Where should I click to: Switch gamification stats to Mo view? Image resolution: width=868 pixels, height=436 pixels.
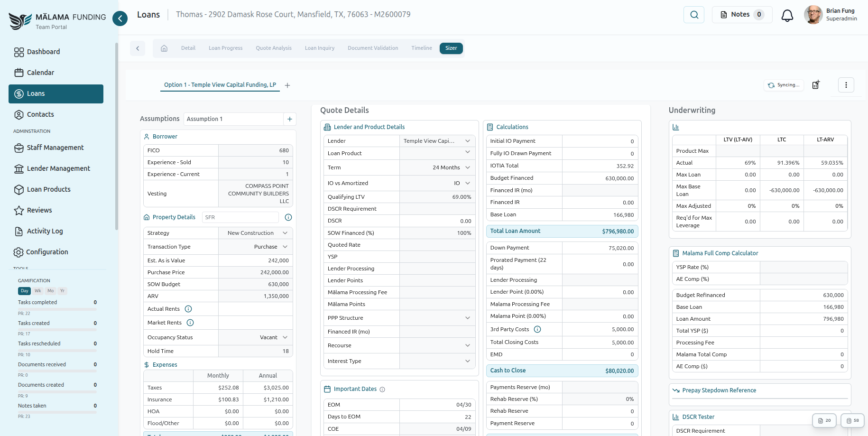pos(50,291)
